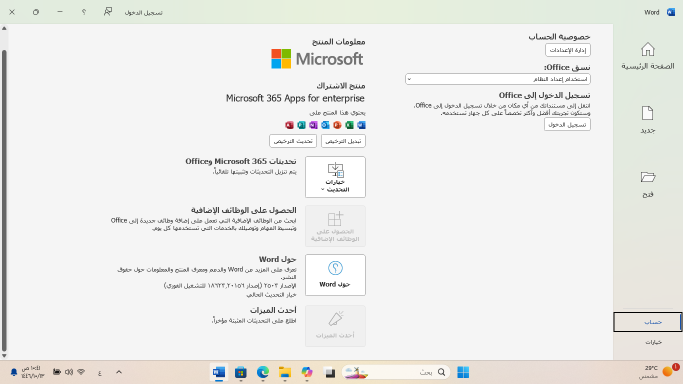The width and height of the screenshot is (683, 384).
Task: Open the Wi-Fi network tray icon
Action: (81, 372)
